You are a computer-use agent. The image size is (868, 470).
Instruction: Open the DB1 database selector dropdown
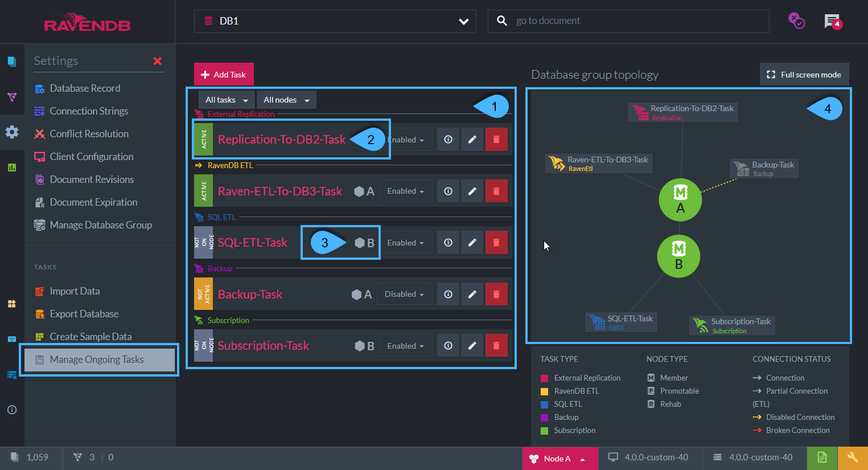click(335, 21)
